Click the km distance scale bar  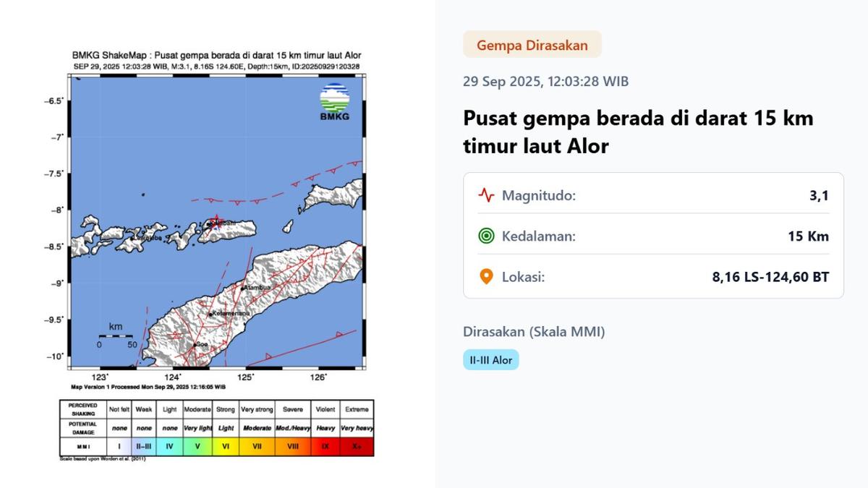(x=116, y=336)
